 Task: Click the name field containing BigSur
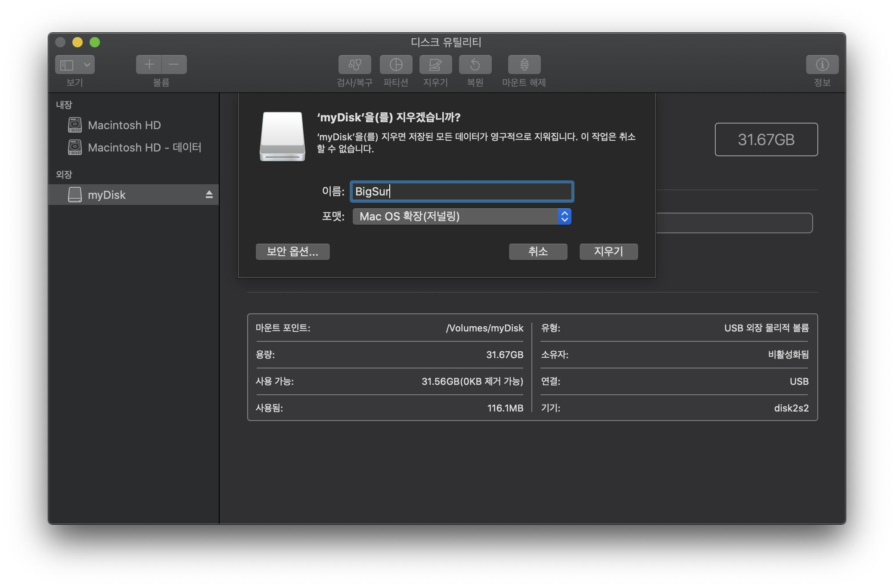[x=462, y=192]
